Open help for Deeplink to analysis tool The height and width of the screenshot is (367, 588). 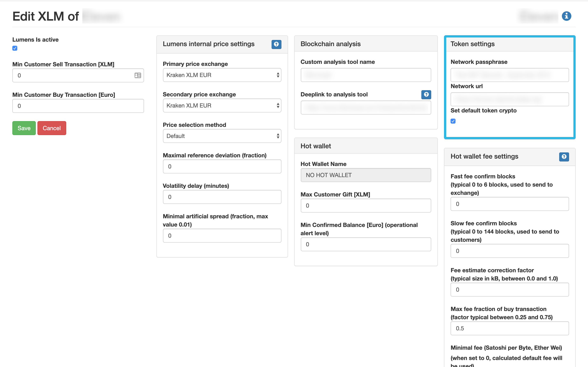[426, 94]
